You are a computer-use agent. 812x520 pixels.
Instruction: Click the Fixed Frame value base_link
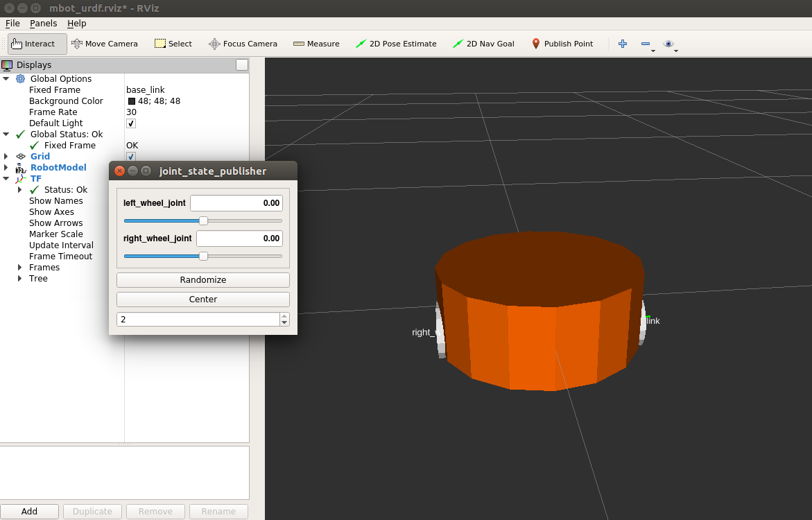click(x=146, y=90)
